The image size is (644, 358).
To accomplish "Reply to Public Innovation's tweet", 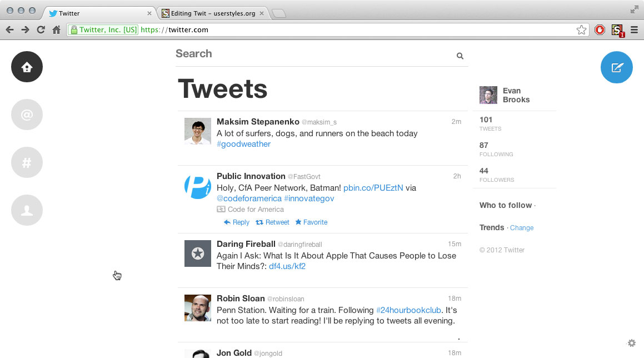I will pyautogui.click(x=237, y=222).
